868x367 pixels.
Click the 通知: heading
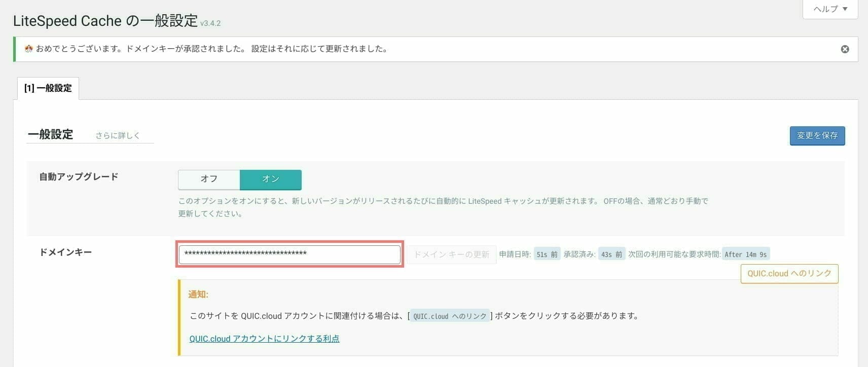[x=198, y=295]
